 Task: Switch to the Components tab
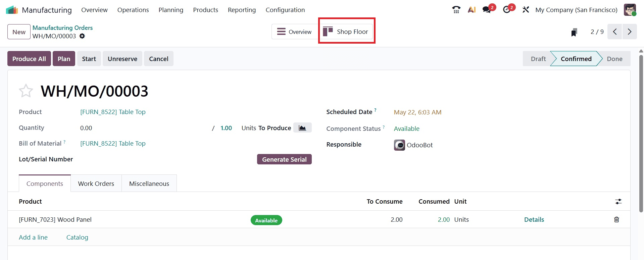[45, 184]
